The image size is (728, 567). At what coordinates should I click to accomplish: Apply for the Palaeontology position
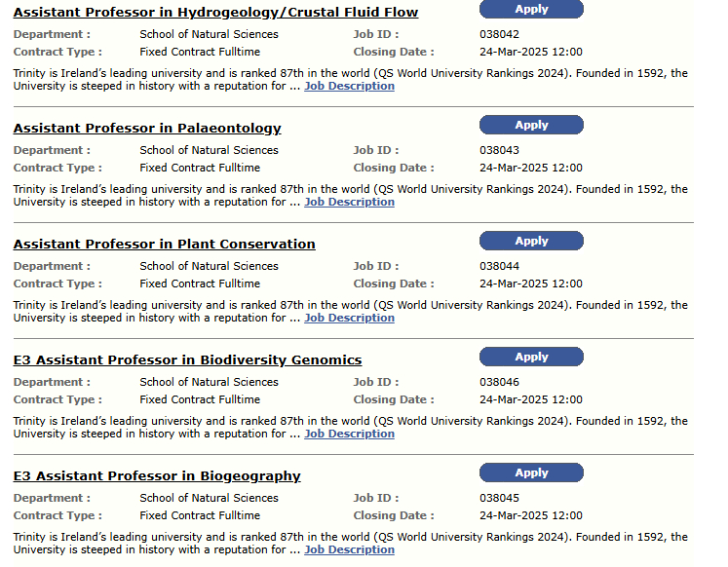[531, 125]
